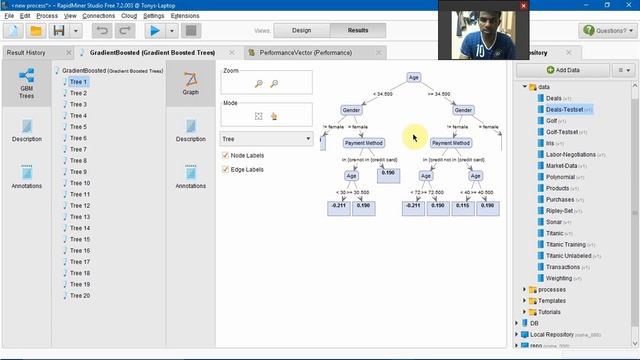The width and height of the screenshot is (640, 360).
Task: Select the tree Graph view icon
Action: pos(191,84)
